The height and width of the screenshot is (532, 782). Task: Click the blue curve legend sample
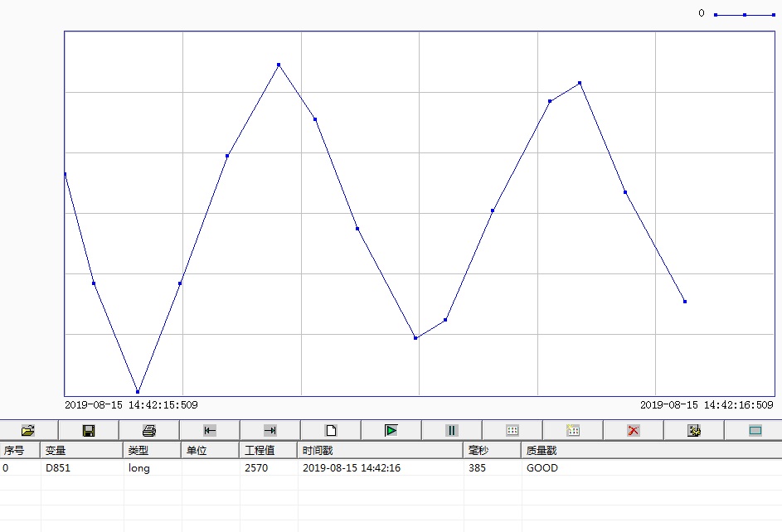tap(744, 15)
